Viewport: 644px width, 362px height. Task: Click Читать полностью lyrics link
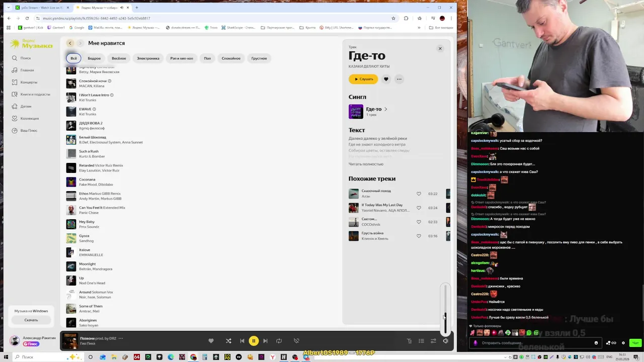pos(366,164)
